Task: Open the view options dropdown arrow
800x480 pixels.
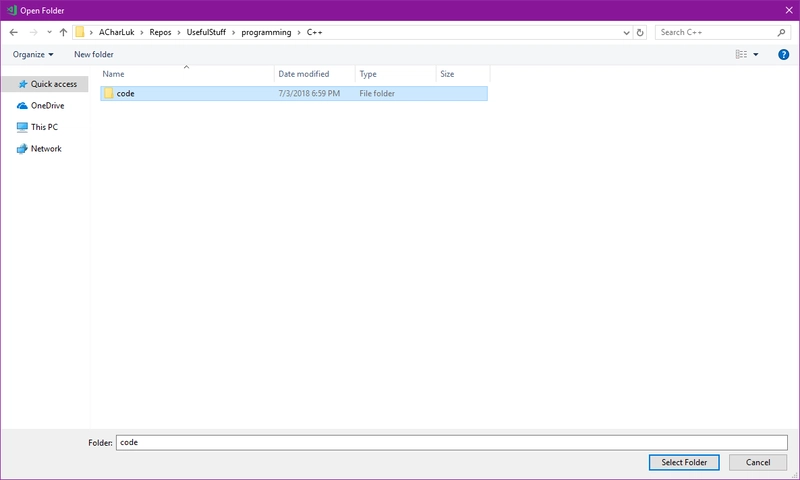Action: (756, 54)
